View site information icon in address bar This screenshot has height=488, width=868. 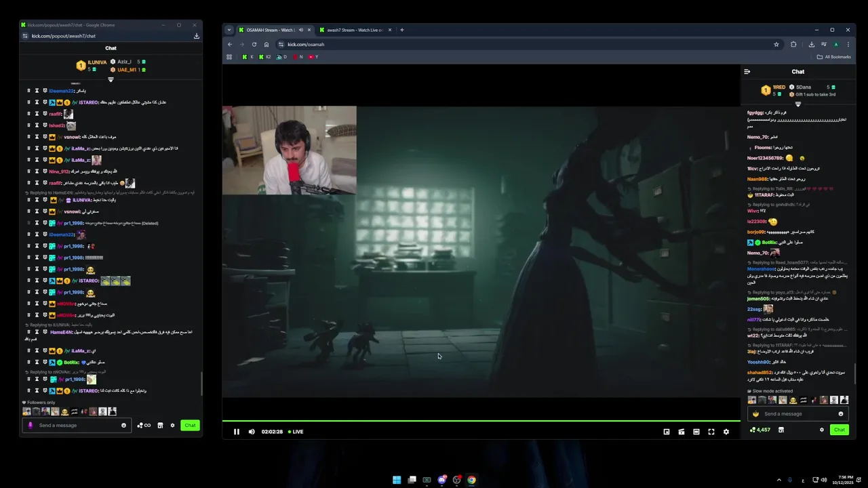tap(281, 45)
